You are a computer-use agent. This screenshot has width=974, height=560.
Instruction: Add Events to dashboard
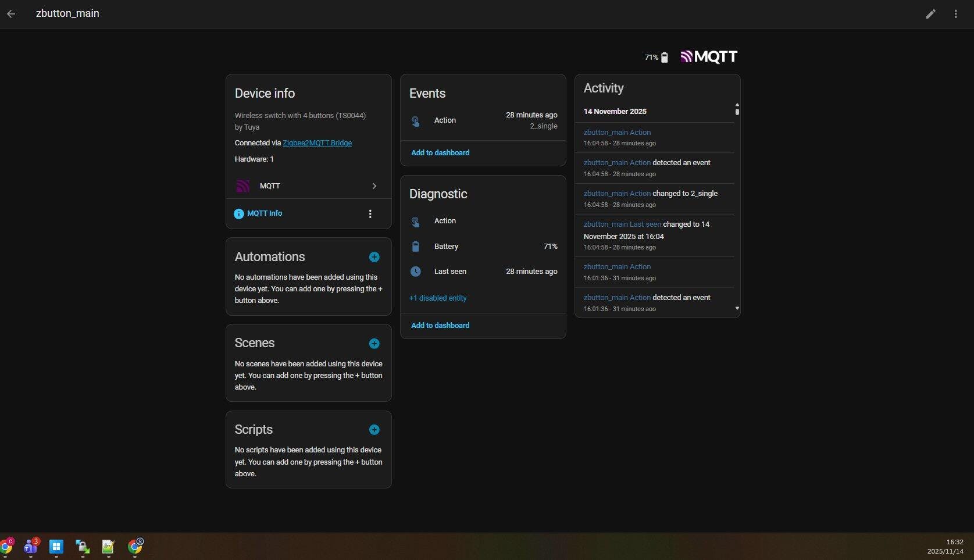click(440, 153)
